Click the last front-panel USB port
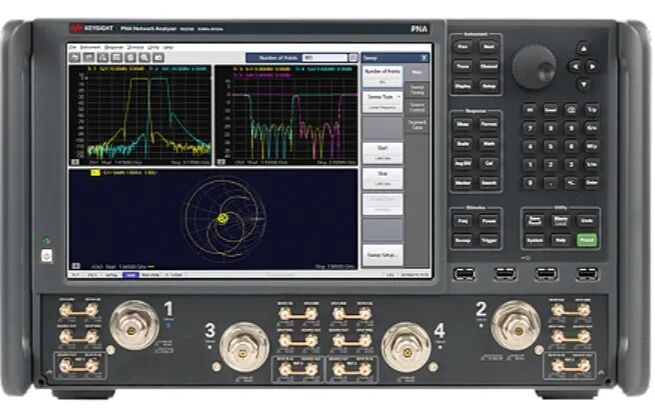 click(587, 274)
